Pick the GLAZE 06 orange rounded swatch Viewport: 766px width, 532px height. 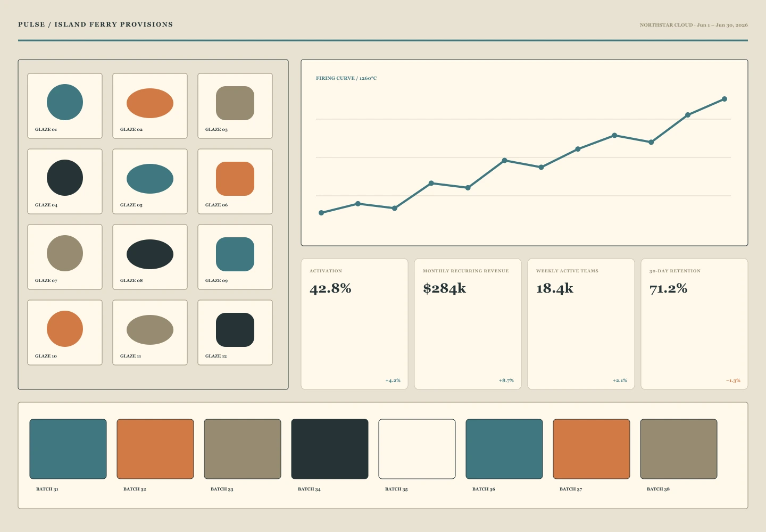(x=235, y=179)
